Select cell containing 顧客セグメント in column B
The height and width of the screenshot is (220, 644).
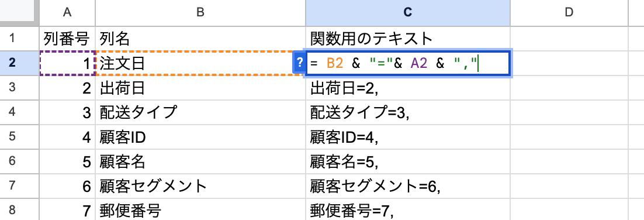click(200, 186)
